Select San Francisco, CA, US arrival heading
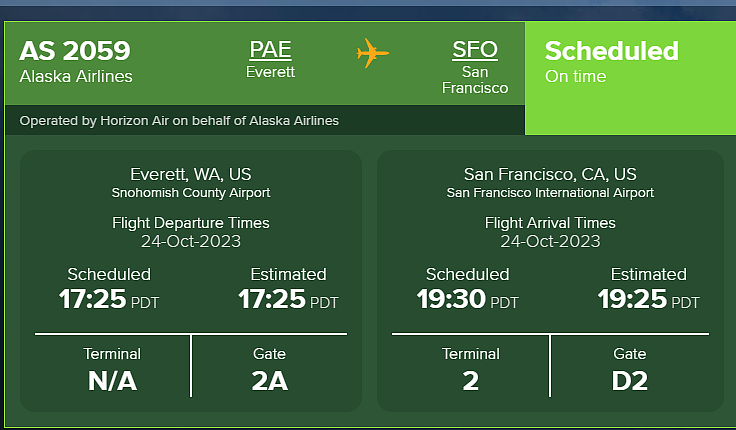The height and width of the screenshot is (430, 736). click(x=550, y=174)
